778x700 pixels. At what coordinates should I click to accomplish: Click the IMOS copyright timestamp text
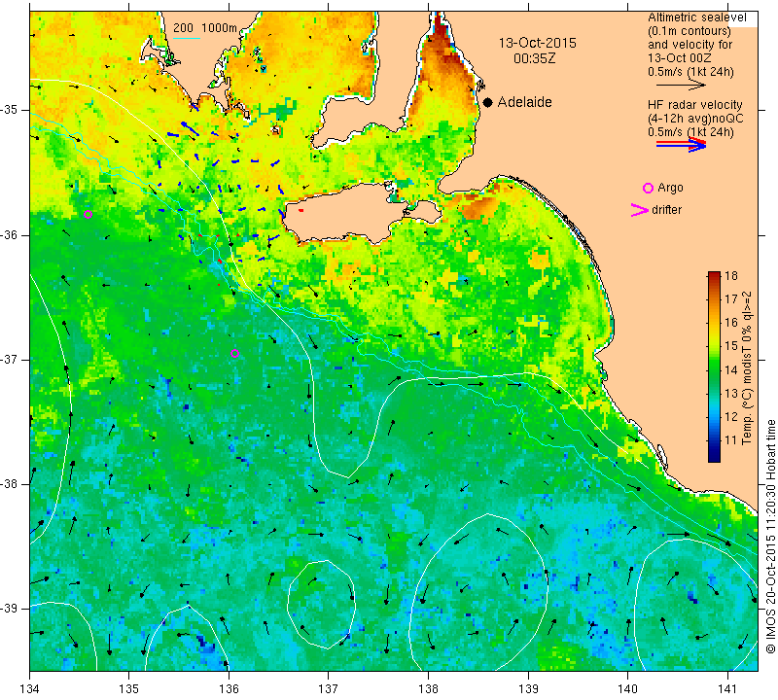pyautogui.click(x=770, y=536)
